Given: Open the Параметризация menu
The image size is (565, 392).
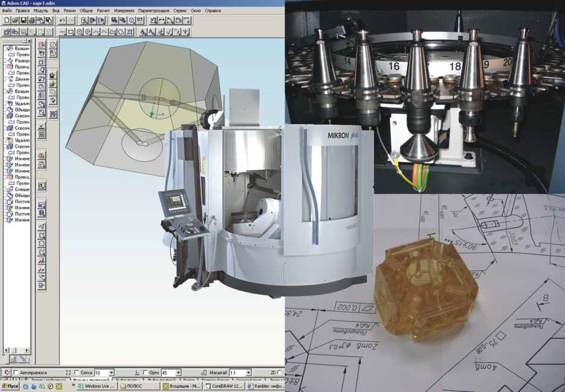Looking at the screenshot, I should (x=154, y=10).
